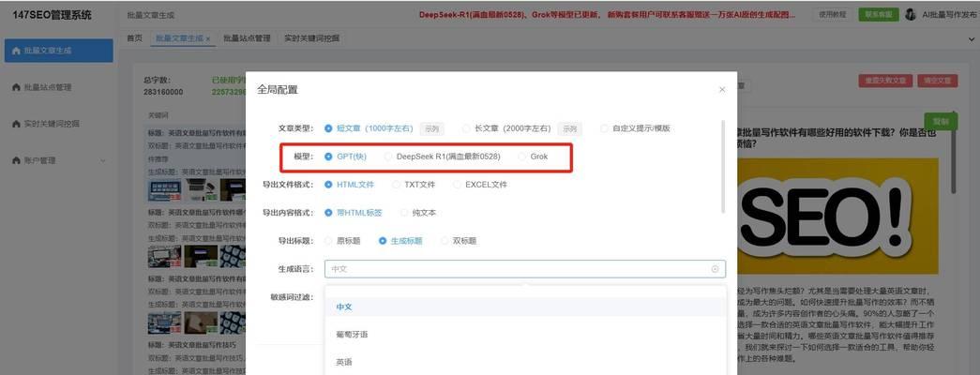The height and width of the screenshot is (375, 980).
Task: Click the user avatar in top bar
Action: coord(911,14)
